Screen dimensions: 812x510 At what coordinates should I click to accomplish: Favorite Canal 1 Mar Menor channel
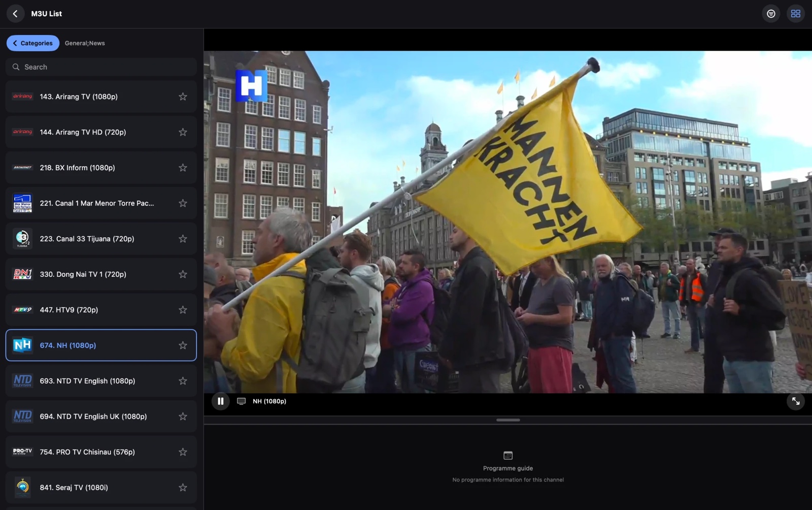point(183,203)
